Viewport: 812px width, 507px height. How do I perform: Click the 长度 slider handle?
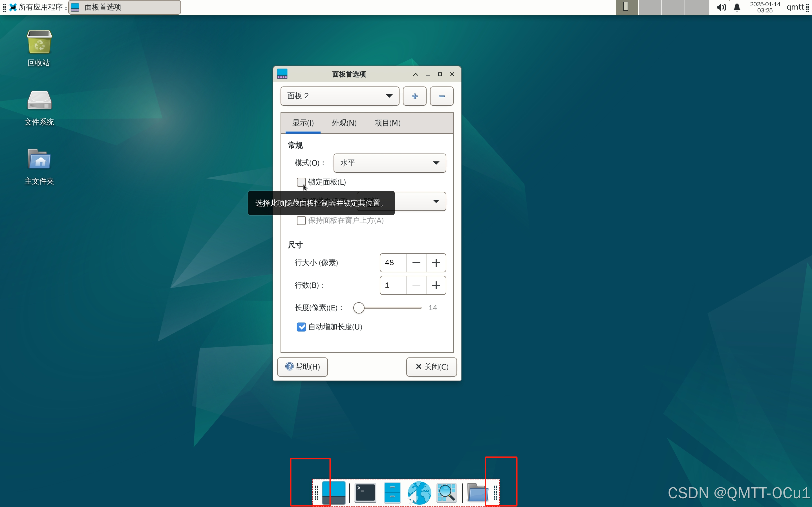pos(359,308)
